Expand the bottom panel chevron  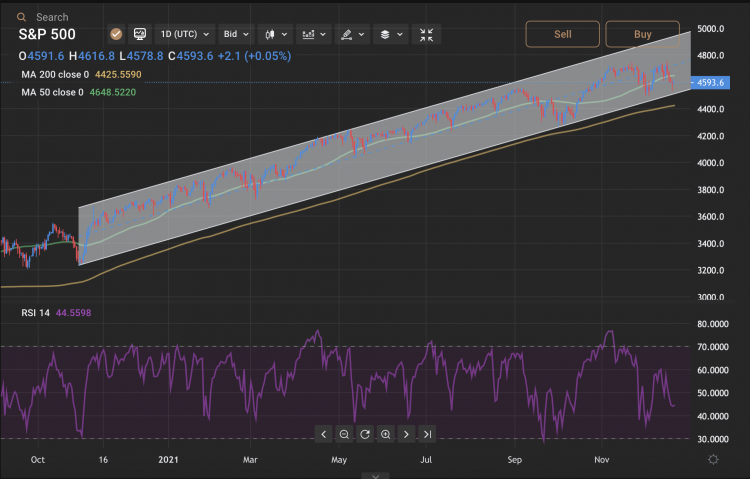pos(375,476)
